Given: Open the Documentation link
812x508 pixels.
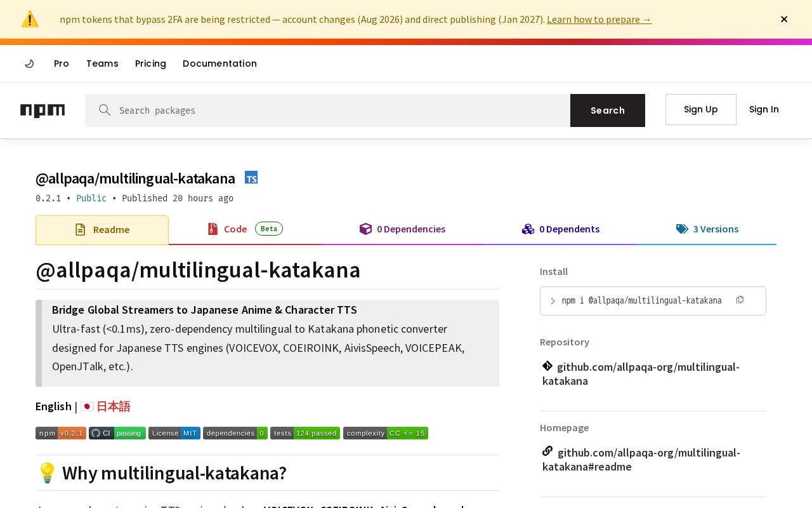Looking at the screenshot, I should [219, 63].
